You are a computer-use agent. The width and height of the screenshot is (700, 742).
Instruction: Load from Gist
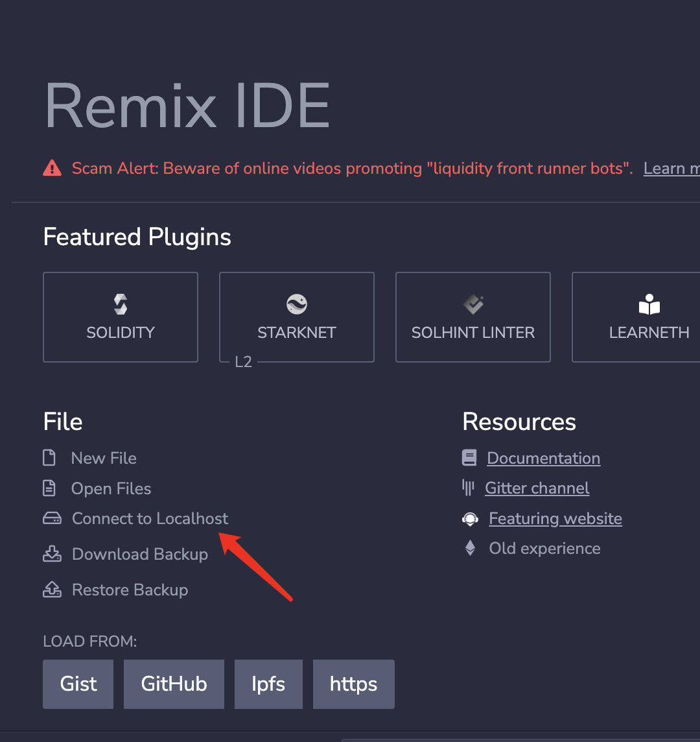(78, 684)
